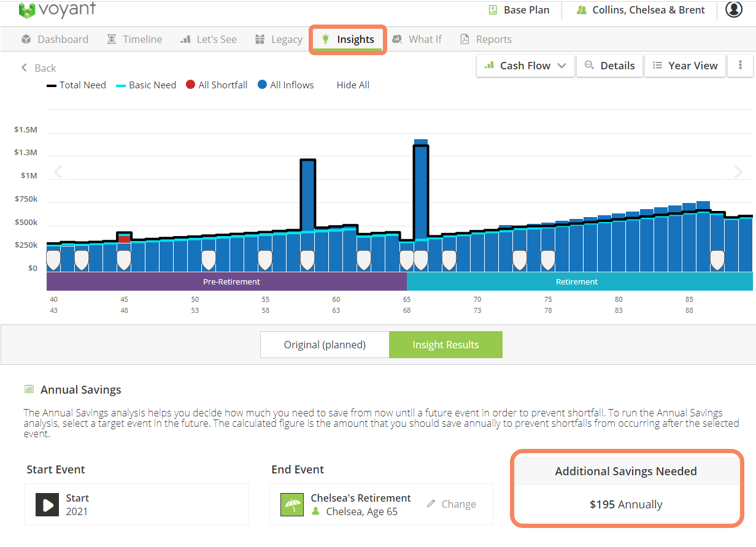
Task: Click the back arrow chevron
Action: [25, 67]
